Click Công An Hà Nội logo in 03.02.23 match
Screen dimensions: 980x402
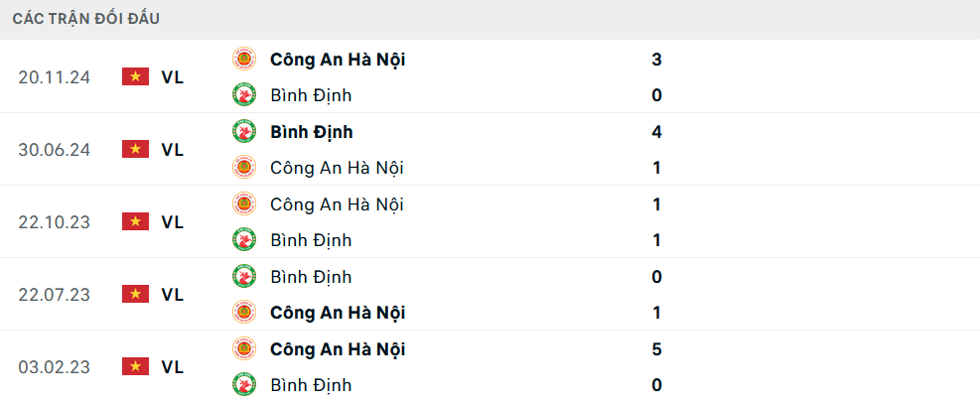pyautogui.click(x=243, y=348)
